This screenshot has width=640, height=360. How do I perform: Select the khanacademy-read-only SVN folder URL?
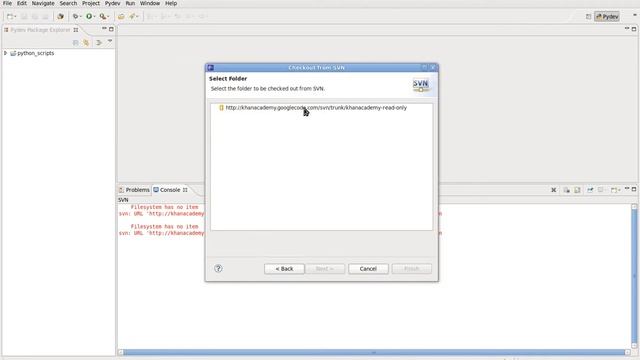pos(316,108)
